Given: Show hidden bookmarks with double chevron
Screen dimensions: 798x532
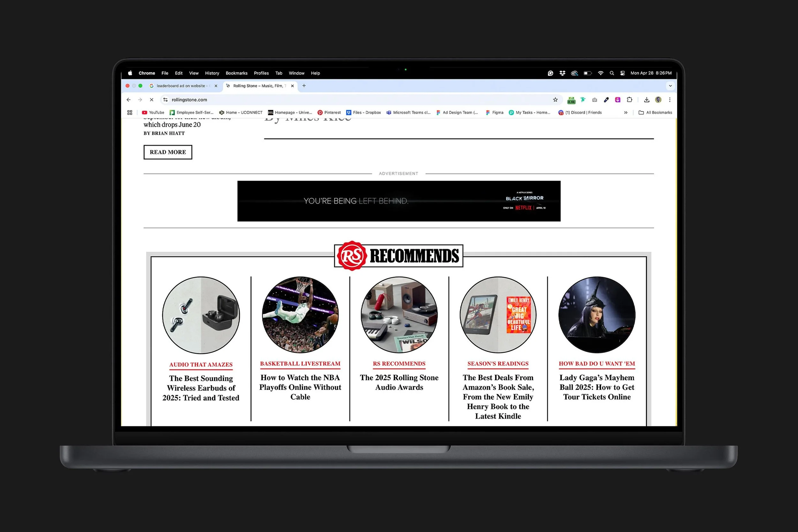Looking at the screenshot, I should 626,113.
